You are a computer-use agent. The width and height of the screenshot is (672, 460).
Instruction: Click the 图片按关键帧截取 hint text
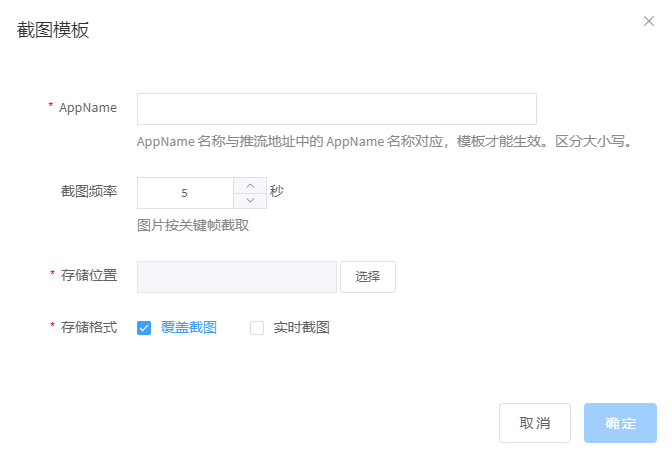193,225
